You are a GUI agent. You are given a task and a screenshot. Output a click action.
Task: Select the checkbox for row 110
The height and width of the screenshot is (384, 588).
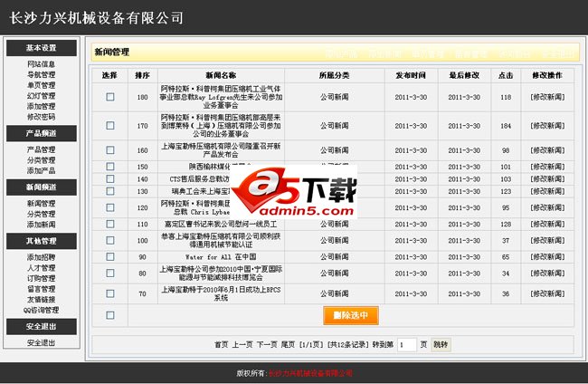(110, 224)
